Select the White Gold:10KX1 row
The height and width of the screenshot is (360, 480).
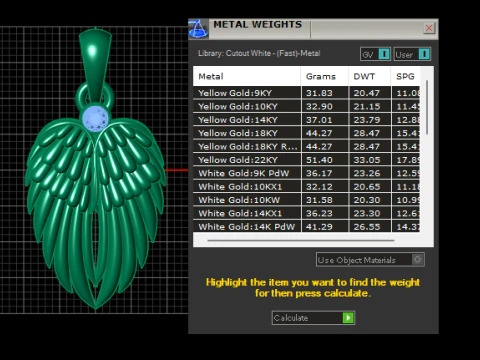pos(306,186)
